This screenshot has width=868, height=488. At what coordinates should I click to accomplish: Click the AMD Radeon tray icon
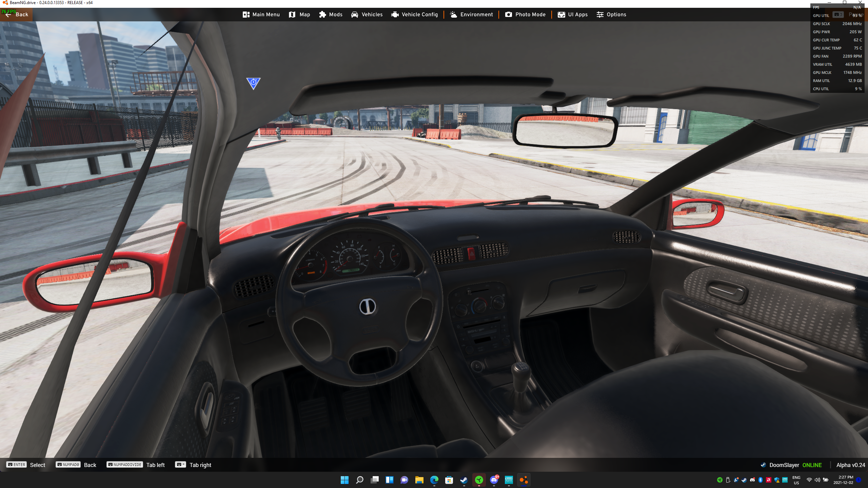point(769,480)
